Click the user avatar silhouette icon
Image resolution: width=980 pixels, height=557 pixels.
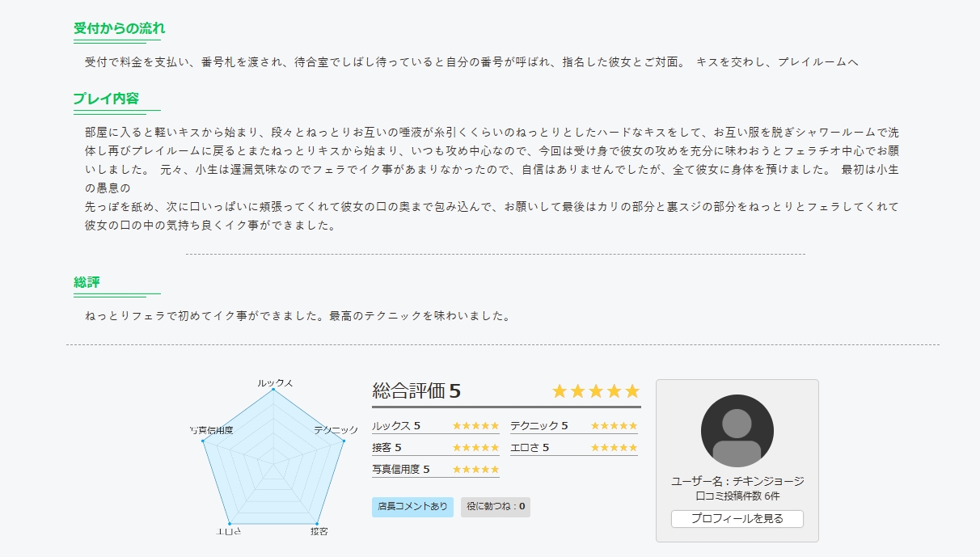coord(737,431)
